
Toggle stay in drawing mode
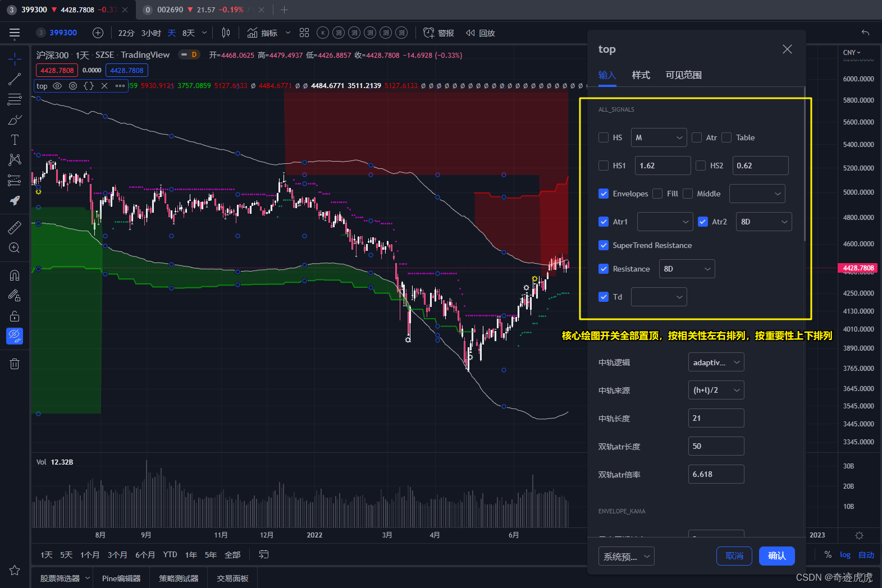pos(15,295)
